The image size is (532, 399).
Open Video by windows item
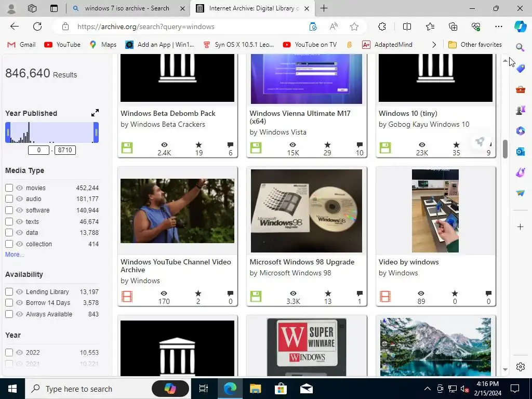[x=408, y=262]
